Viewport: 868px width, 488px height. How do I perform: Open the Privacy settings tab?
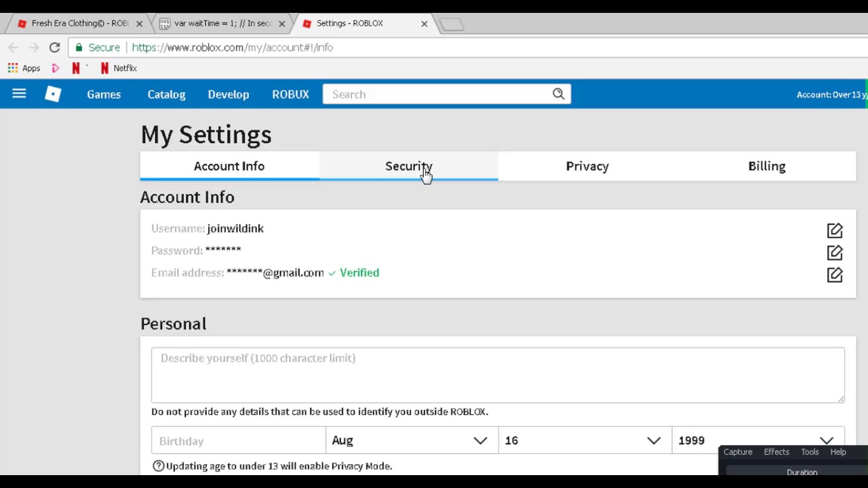pyautogui.click(x=587, y=166)
